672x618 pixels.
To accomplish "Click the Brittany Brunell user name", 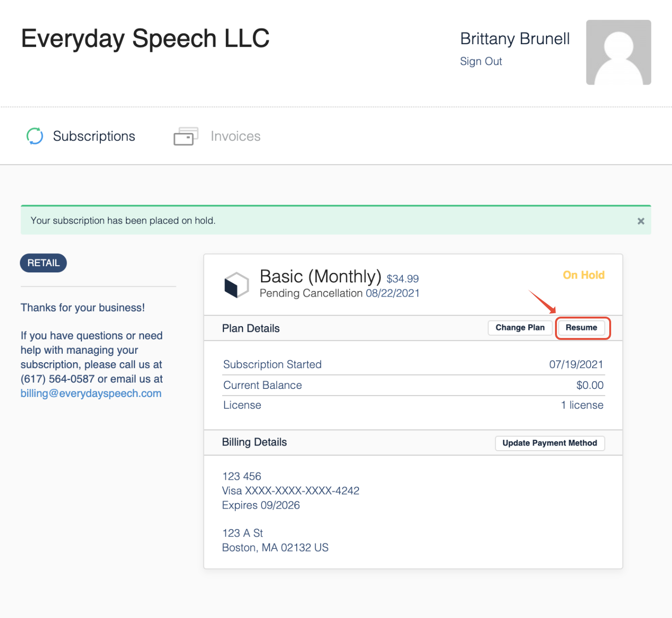I will 515,39.
